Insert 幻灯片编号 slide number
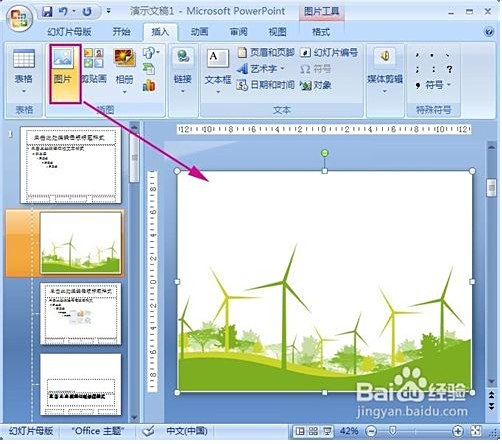The width and height of the screenshot is (502, 444). [x=329, y=52]
